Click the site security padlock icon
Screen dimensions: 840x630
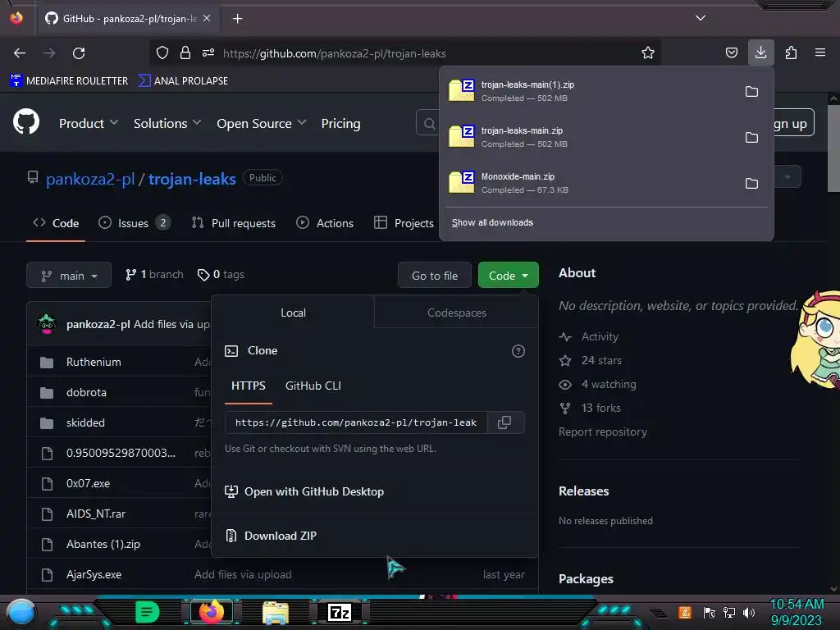[x=185, y=52]
